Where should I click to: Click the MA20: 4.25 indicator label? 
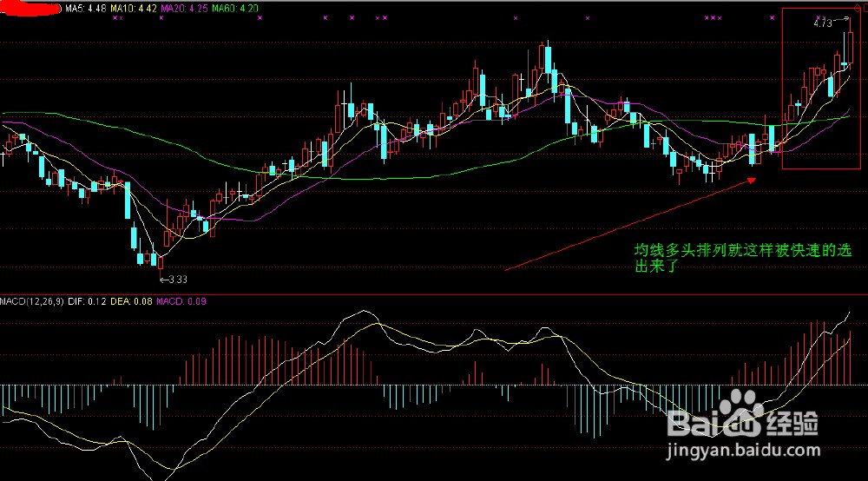pyautogui.click(x=184, y=9)
